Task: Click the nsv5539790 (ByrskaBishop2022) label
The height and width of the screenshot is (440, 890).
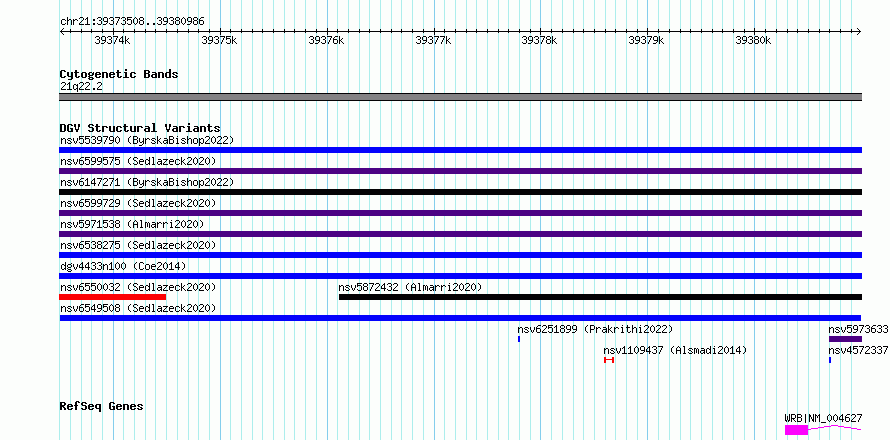Action: tap(147, 140)
